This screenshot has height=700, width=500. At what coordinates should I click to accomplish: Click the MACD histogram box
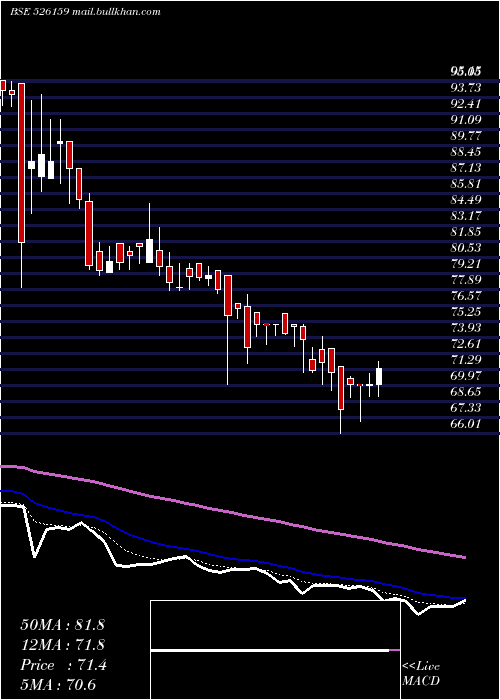[x=275, y=650]
